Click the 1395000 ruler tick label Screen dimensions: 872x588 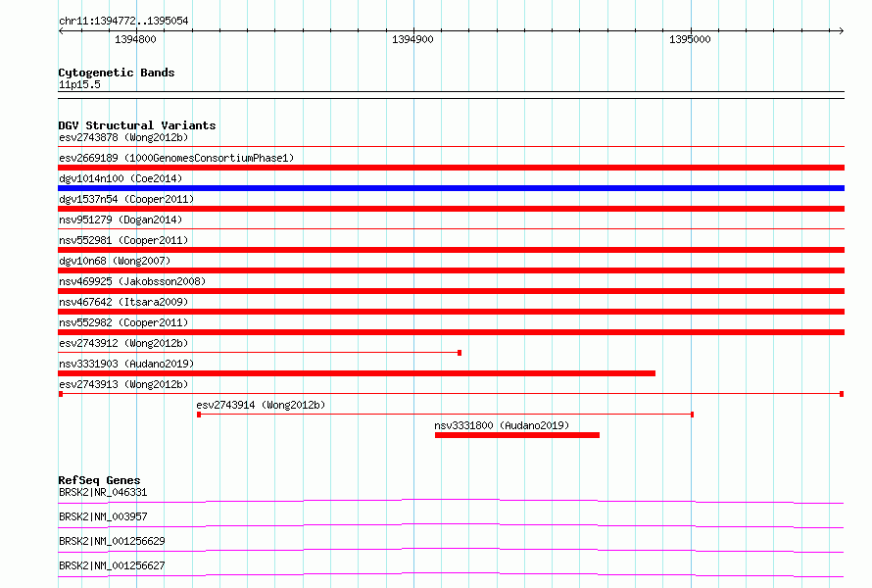690,39
